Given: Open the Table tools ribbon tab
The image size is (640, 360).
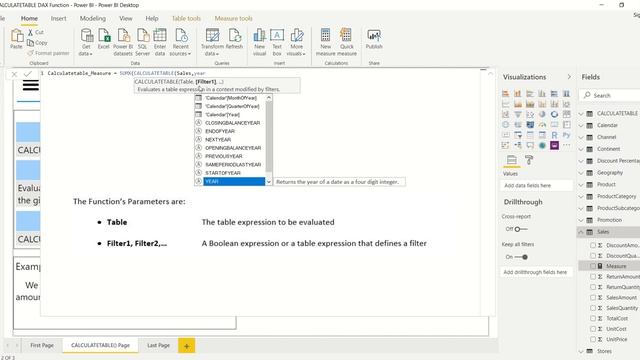Looking at the screenshot, I should point(186,18).
